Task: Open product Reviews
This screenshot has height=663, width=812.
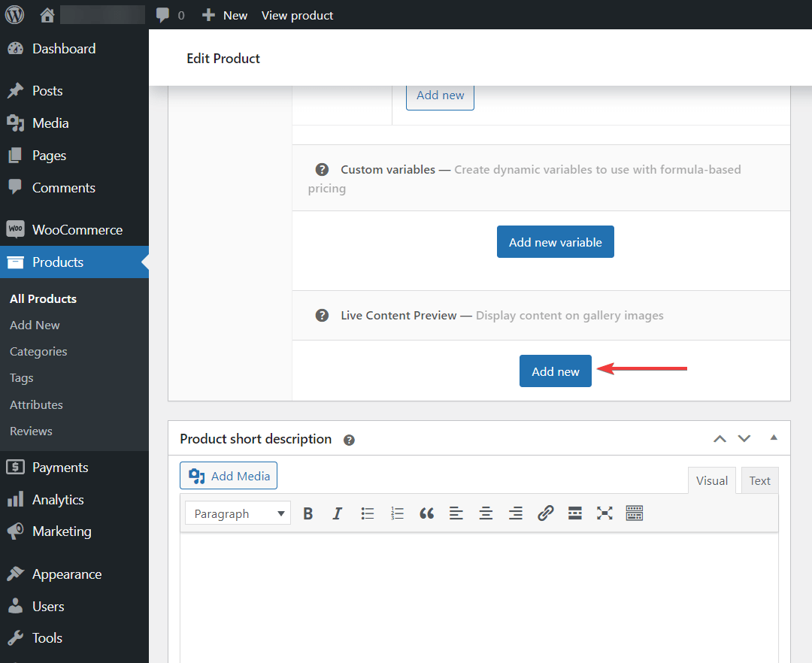Action: 31,431
